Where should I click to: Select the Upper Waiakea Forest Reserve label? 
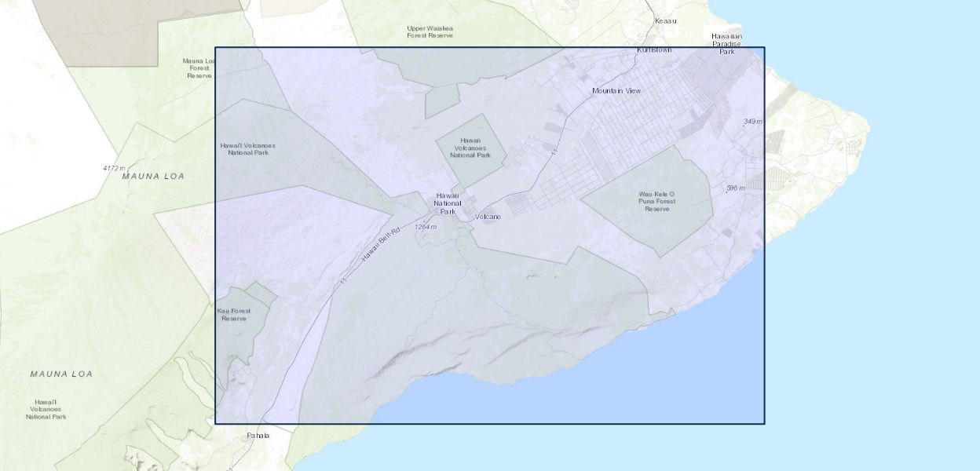[x=430, y=31]
